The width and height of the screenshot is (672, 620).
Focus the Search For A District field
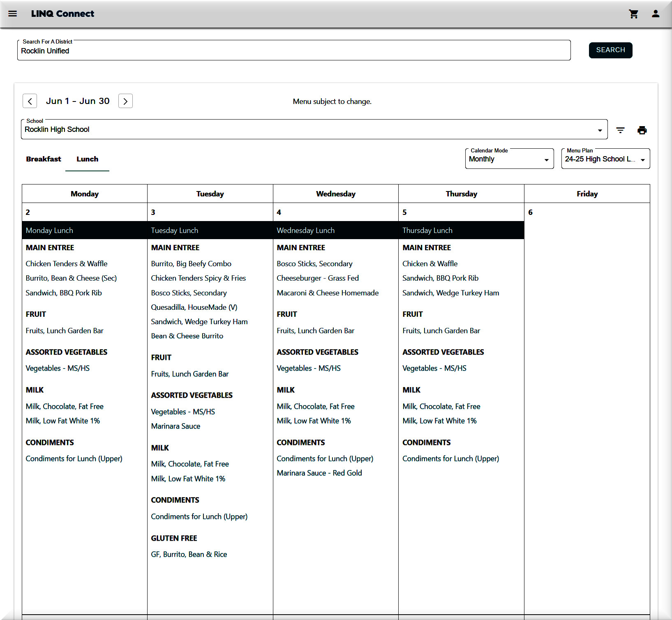point(293,51)
